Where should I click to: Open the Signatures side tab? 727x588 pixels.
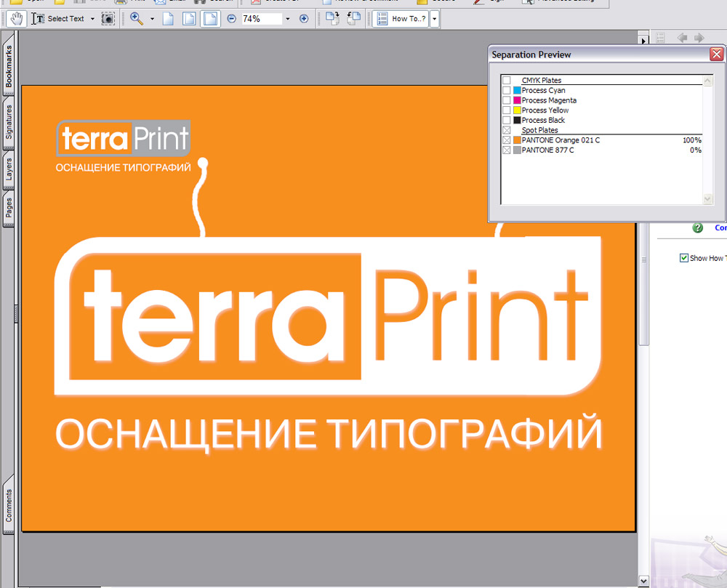pos(8,122)
